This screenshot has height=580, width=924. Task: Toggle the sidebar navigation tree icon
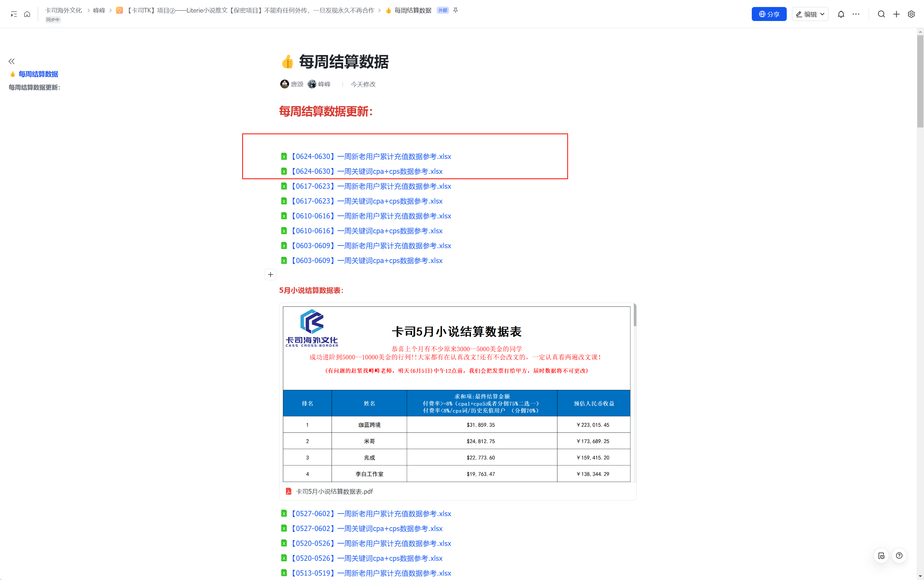(x=14, y=14)
